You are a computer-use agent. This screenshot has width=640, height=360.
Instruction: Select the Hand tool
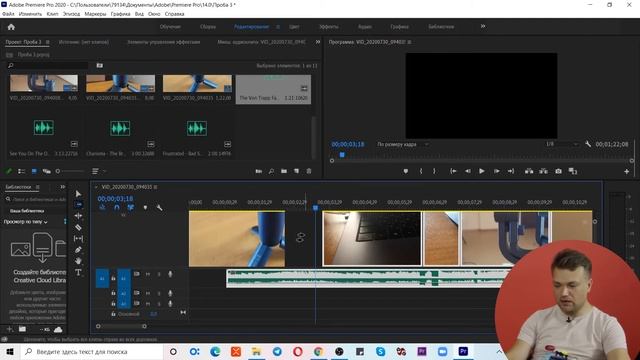pyautogui.click(x=78, y=261)
